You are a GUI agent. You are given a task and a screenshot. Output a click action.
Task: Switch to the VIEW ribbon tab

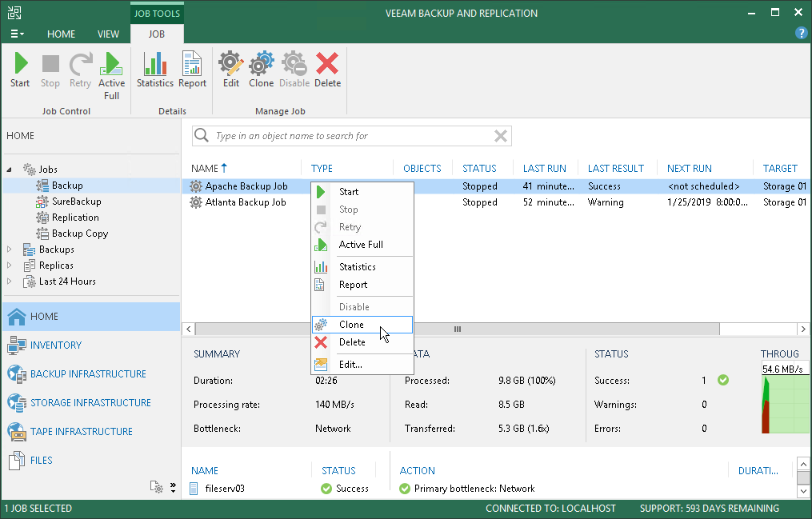[x=108, y=34]
